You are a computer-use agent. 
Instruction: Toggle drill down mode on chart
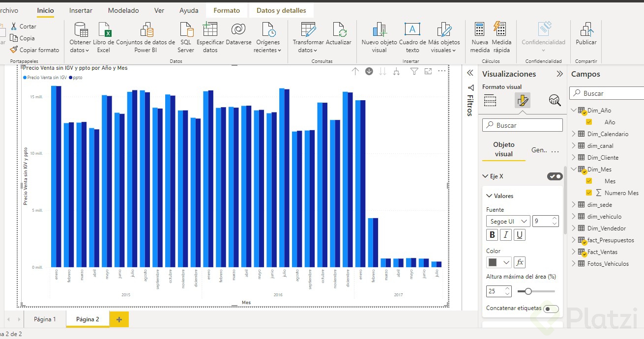coord(369,72)
